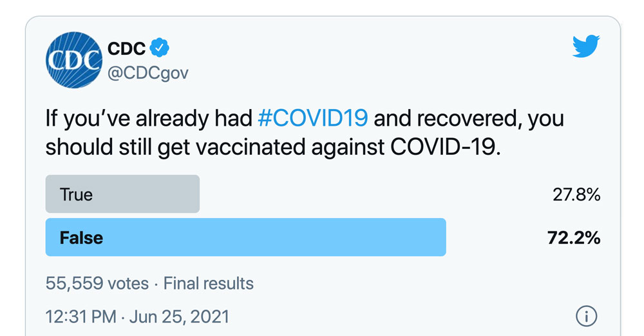Click the Jun 25, 2021 date

click(180, 317)
